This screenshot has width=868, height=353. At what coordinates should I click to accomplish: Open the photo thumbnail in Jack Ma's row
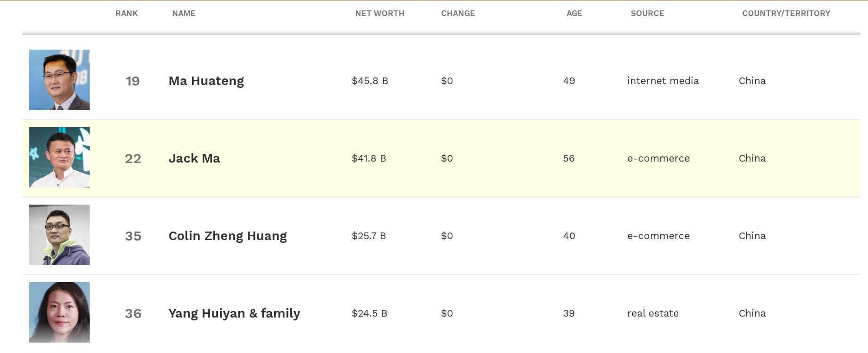tap(59, 157)
